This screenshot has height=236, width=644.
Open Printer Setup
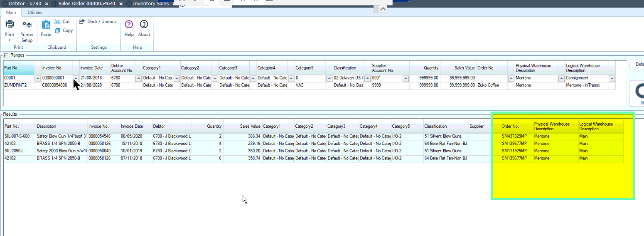coord(27,25)
